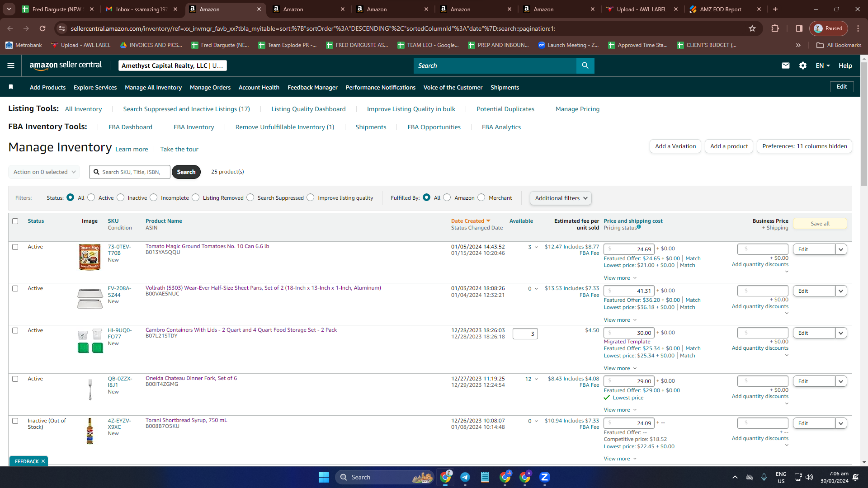Check the select-all inventory checkbox
868x488 pixels.
point(15,221)
